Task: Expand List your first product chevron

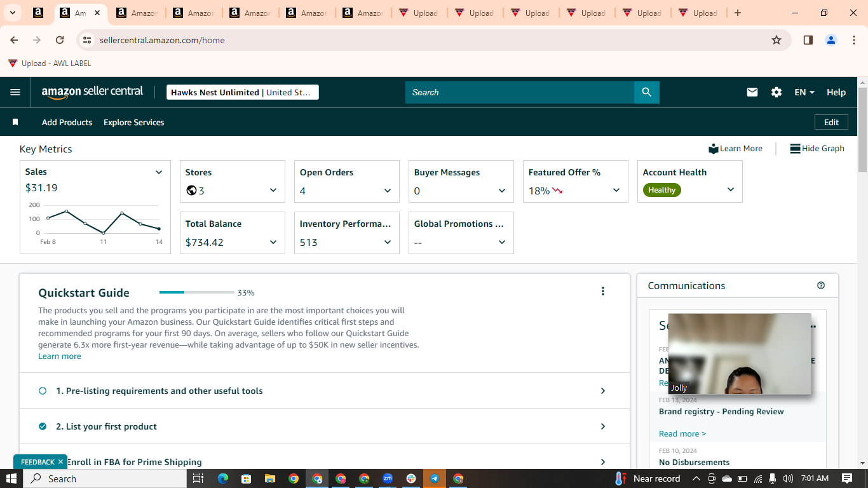Action: pos(603,426)
